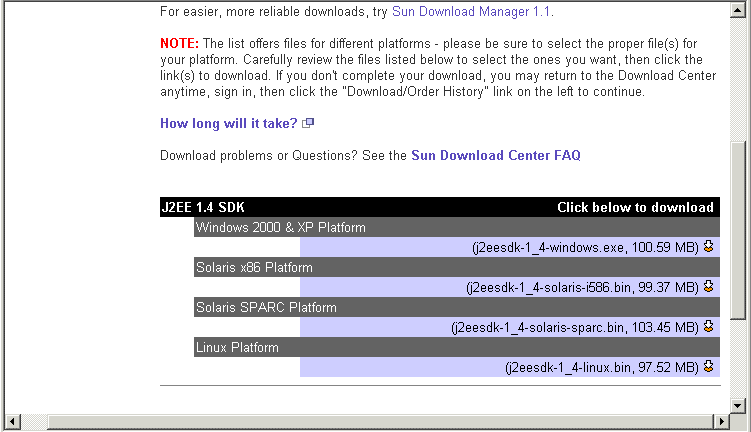751x432 pixels.
Task: Click the vertical scrollbar thumb
Action: [738, 230]
